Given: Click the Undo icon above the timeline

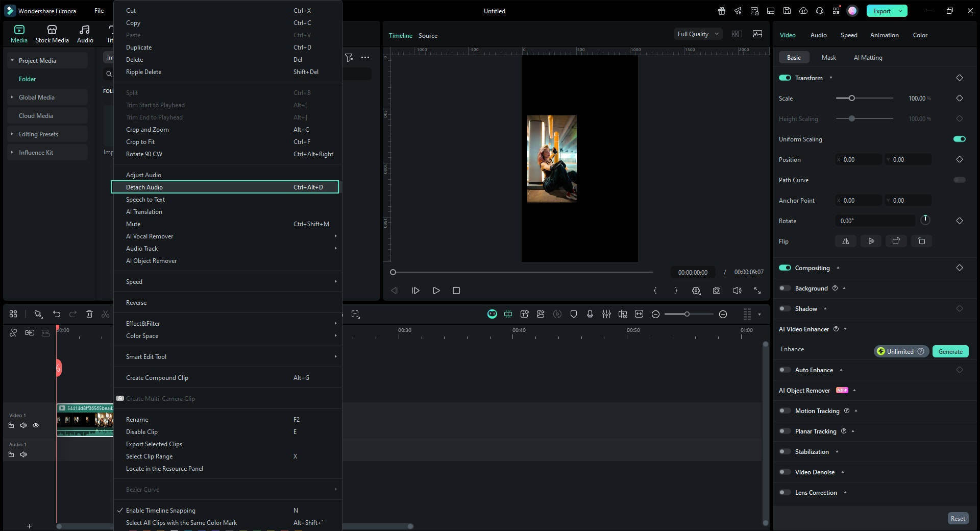Looking at the screenshot, I should click(56, 314).
